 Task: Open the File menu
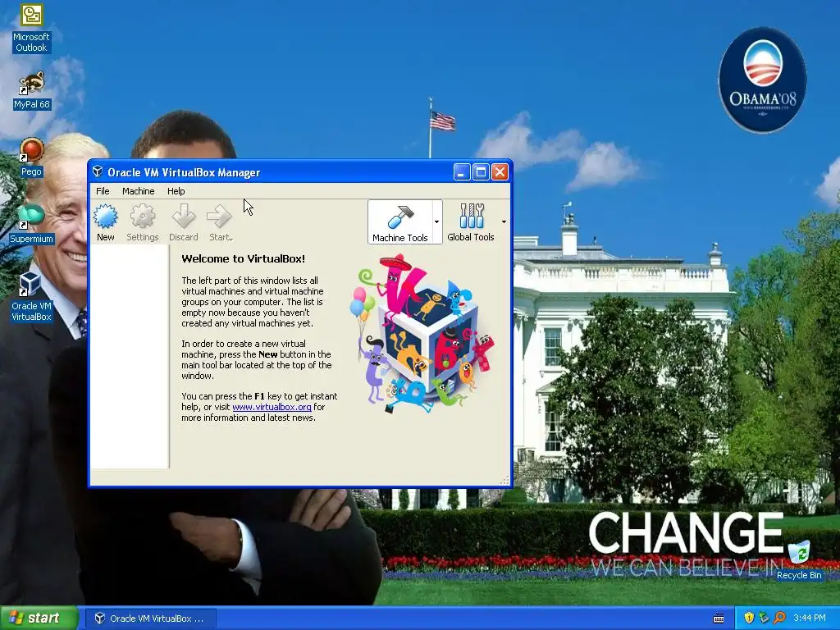(x=103, y=191)
